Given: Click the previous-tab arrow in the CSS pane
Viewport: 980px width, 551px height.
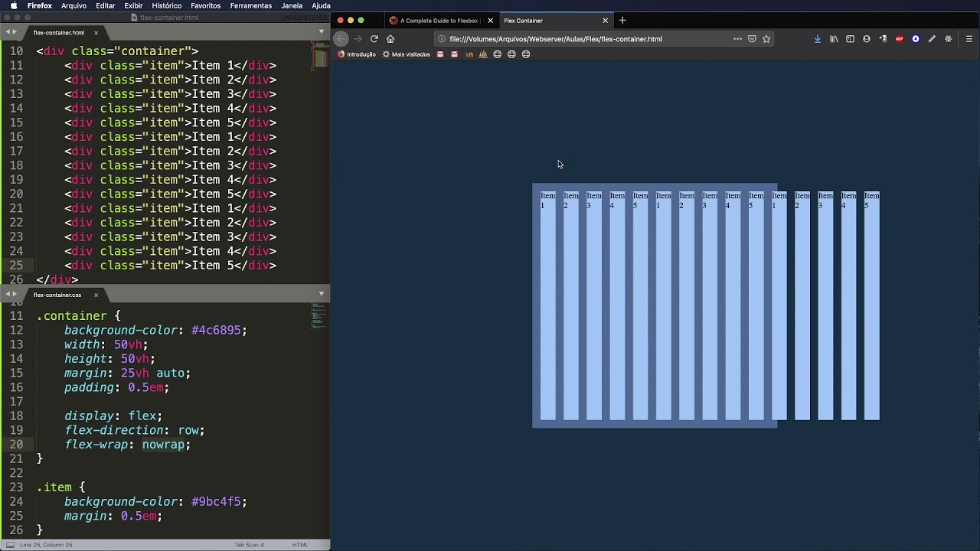Looking at the screenshot, I should [x=7, y=294].
